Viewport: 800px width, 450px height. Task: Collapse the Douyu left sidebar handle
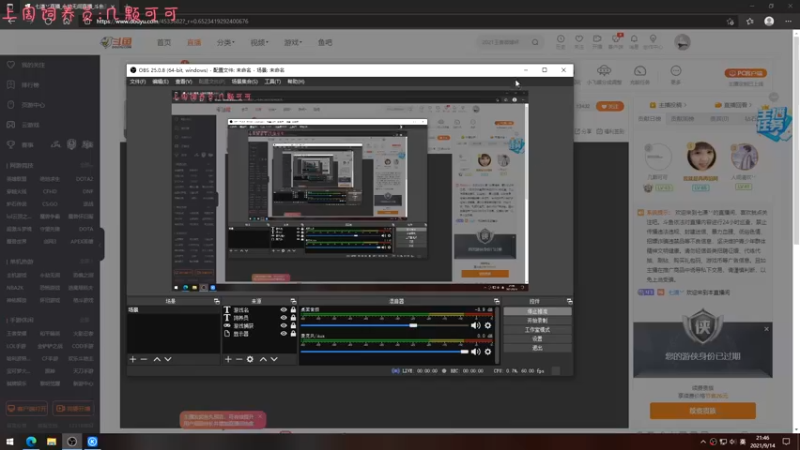[102, 244]
